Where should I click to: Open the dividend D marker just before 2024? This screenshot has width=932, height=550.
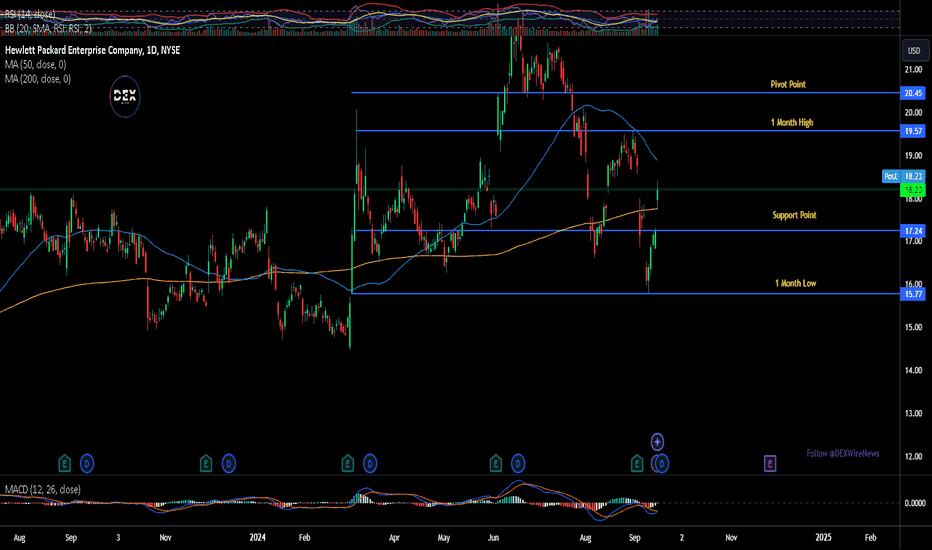(x=229, y=463)
